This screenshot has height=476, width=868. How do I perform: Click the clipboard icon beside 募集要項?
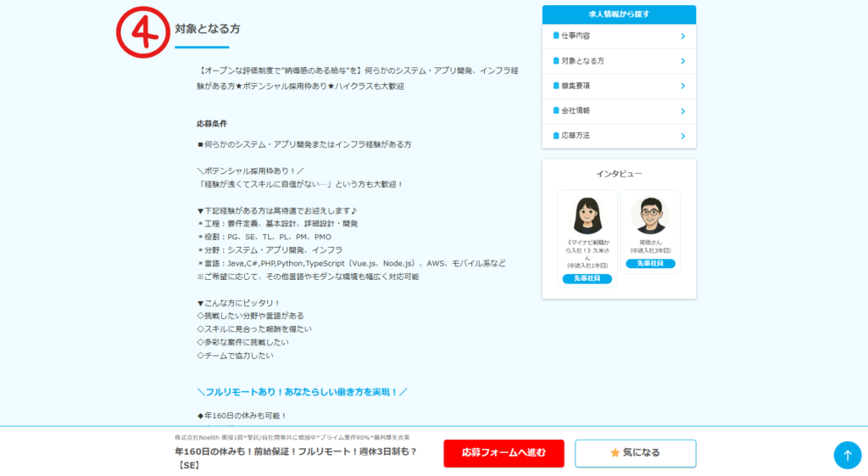[x=556, y=86]
